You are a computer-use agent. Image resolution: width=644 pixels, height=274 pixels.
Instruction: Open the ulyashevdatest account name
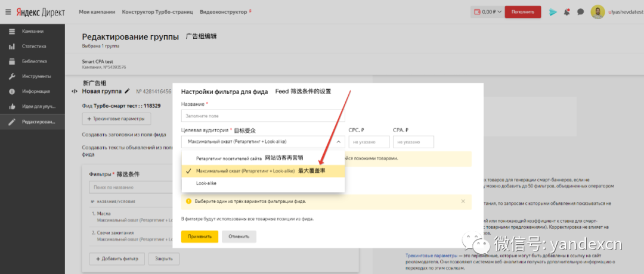point(626,13)
